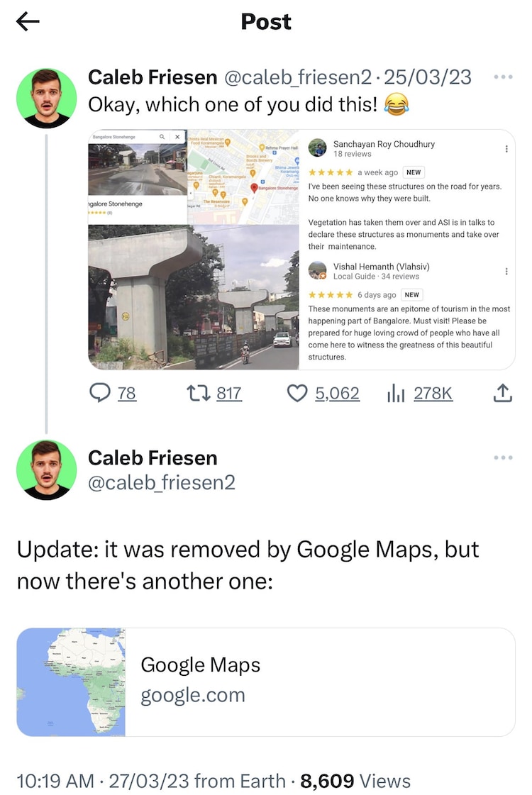Open more options on first post
This screenshot has height=795, width=532.
click(502, 77)
